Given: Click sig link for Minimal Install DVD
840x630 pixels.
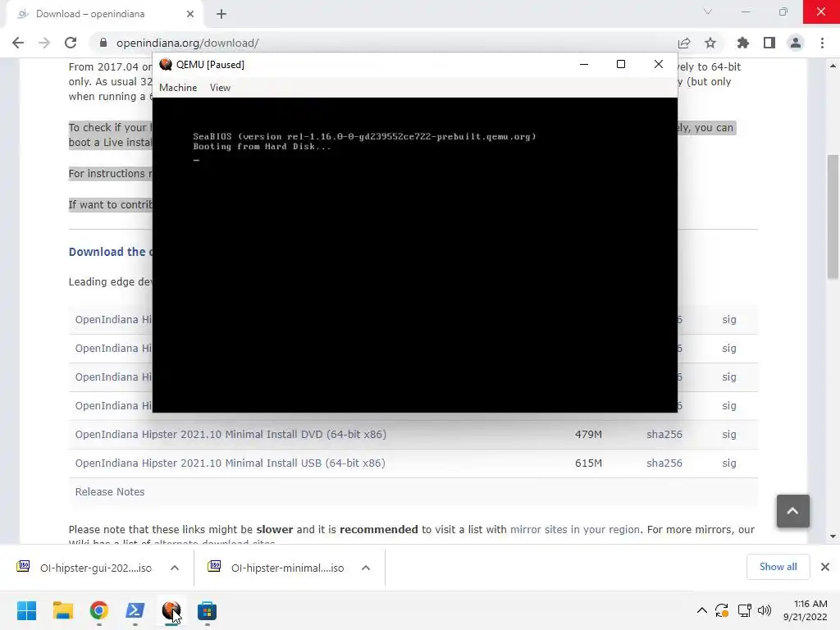Looking at the screenshot, I should [x=729, y=435].
